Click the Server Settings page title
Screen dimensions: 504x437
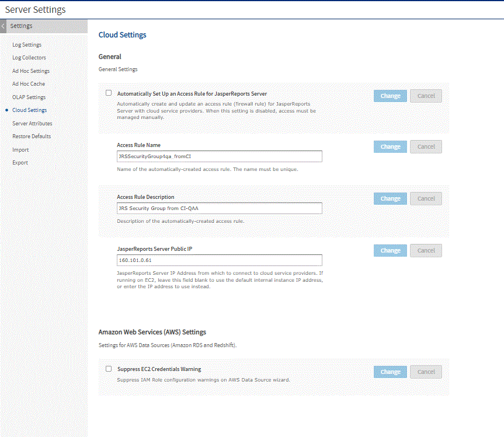(36, 10)
